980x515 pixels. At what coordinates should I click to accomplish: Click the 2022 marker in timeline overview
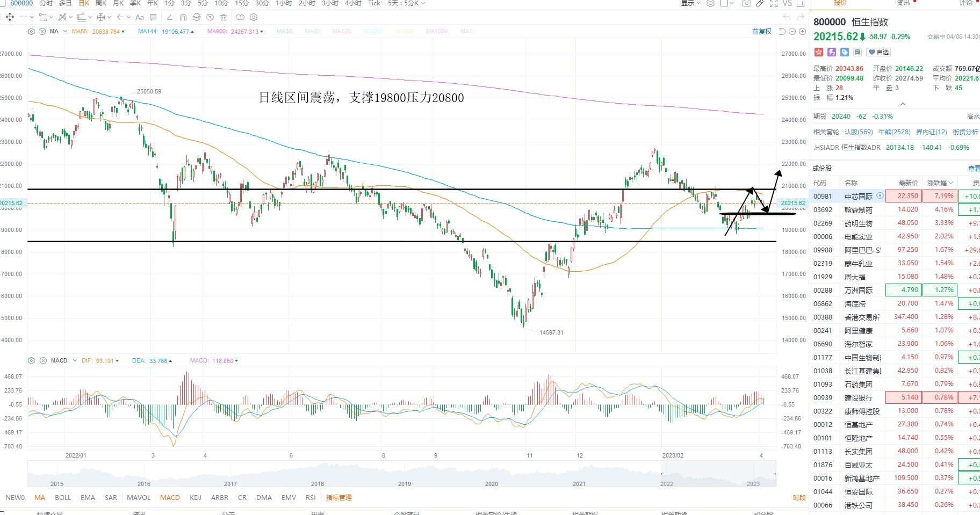(x=666, y=484)
